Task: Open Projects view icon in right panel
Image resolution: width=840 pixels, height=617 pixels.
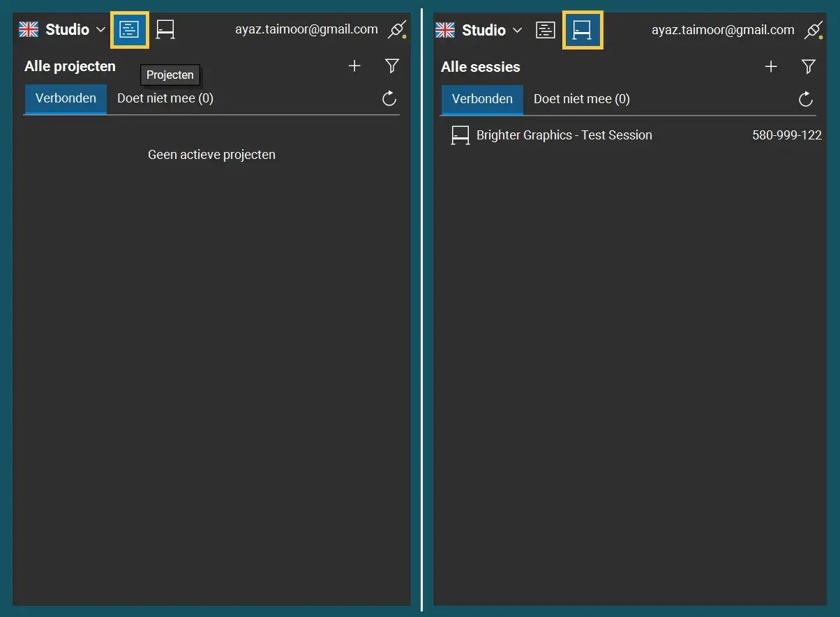Action: click(546, 30)
